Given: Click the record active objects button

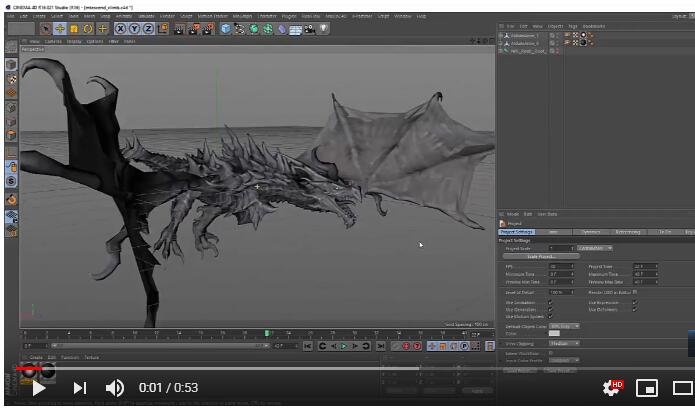Looking at the screenshot, I should coord(406,346).
